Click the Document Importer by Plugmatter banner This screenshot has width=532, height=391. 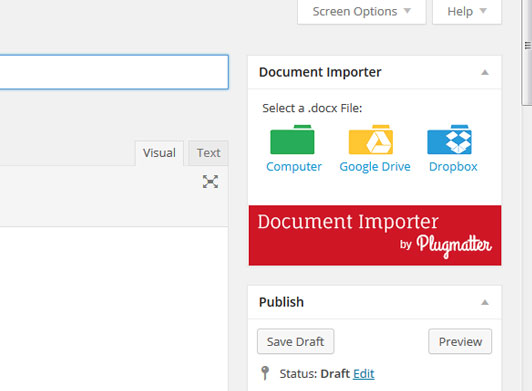[375, 235]
